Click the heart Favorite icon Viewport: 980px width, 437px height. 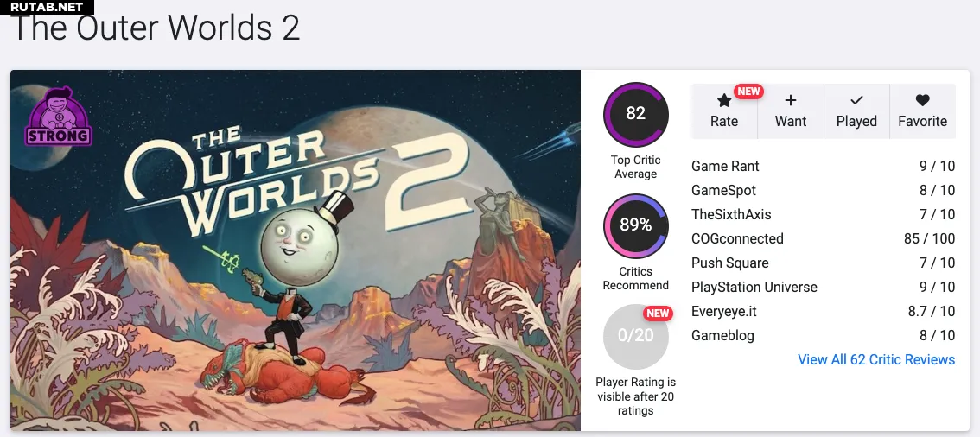[x=922, y=101]
